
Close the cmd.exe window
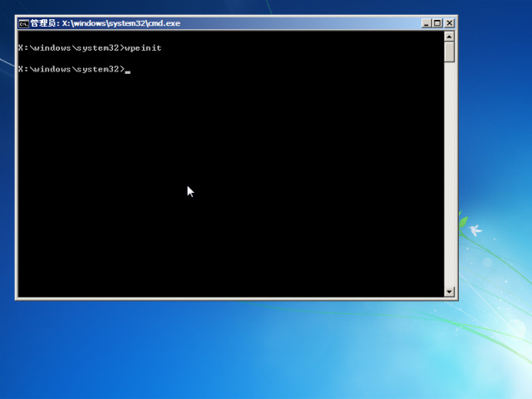tap(449, 23)
